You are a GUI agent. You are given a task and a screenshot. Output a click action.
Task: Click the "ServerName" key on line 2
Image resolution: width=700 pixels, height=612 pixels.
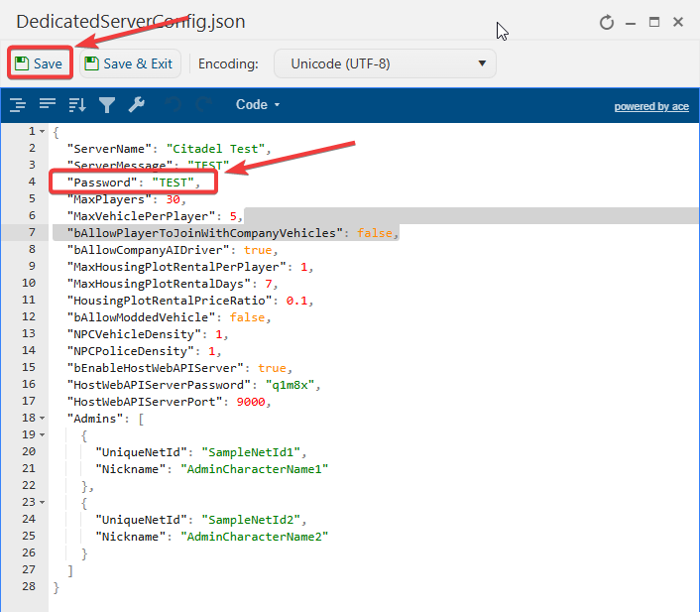[109, 149]
